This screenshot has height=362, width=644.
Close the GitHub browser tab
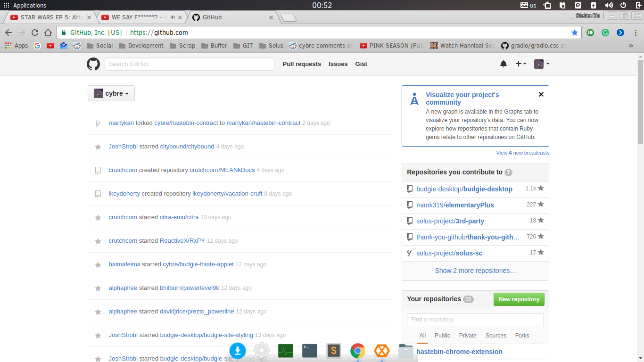coord(271,17)
